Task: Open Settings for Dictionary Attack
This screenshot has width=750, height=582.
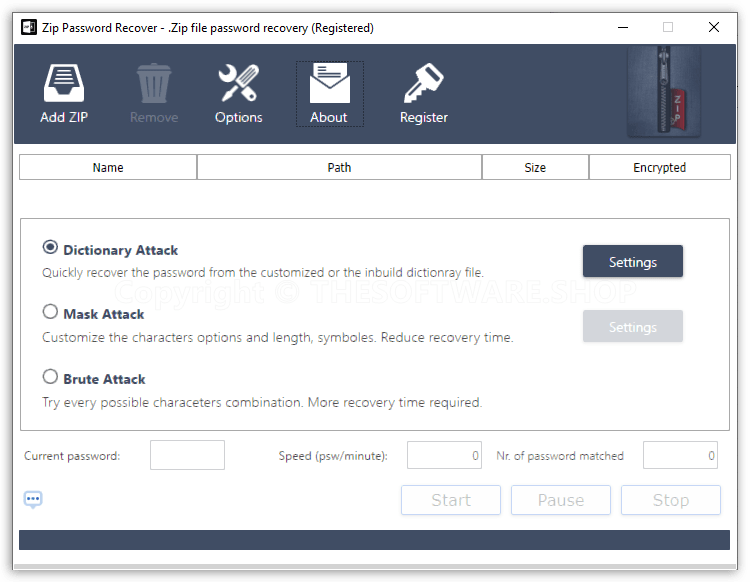Action: [x=632, y=262]
